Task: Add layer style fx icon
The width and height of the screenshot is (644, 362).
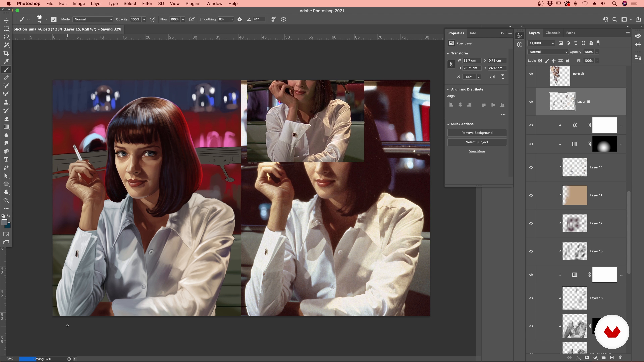Action: [578, 357]
